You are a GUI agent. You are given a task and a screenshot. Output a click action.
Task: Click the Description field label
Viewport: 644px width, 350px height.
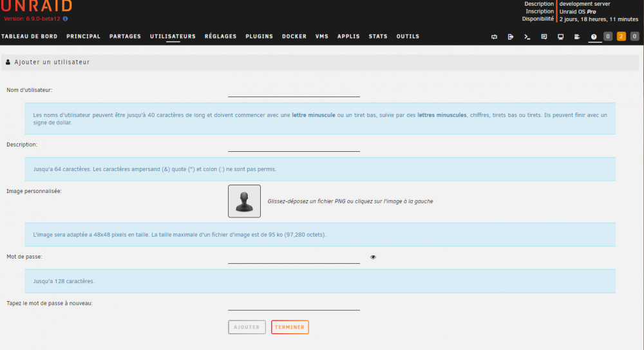22,145
